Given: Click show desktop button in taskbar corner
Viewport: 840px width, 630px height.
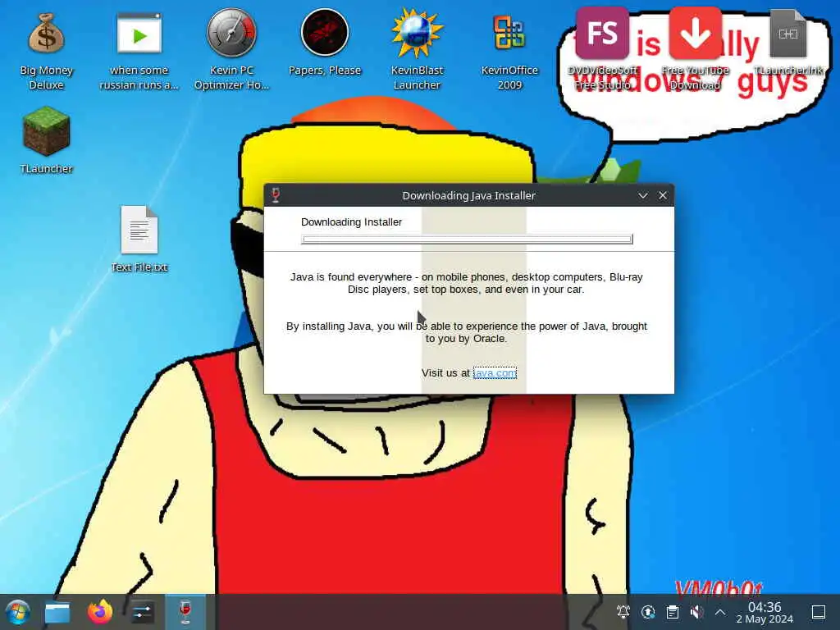Looking at the screenshot, I should pyautogui.click(x=819, y=612).
